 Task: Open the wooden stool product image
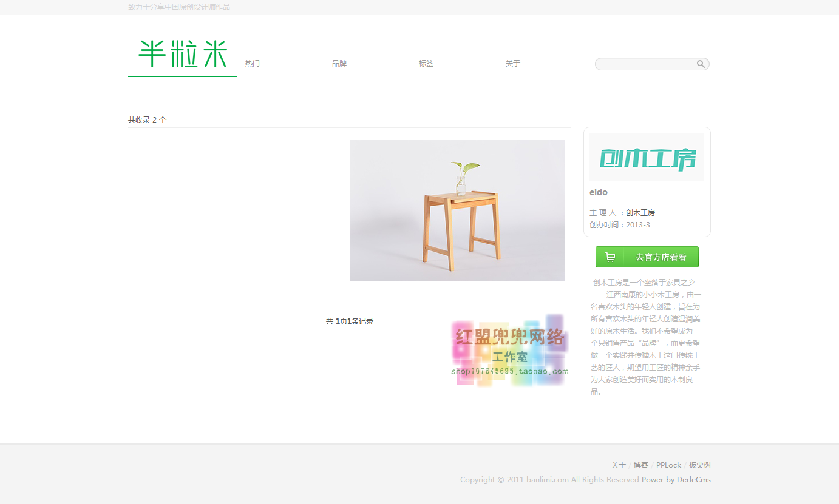pyautogui.click(x=457, y=210)
